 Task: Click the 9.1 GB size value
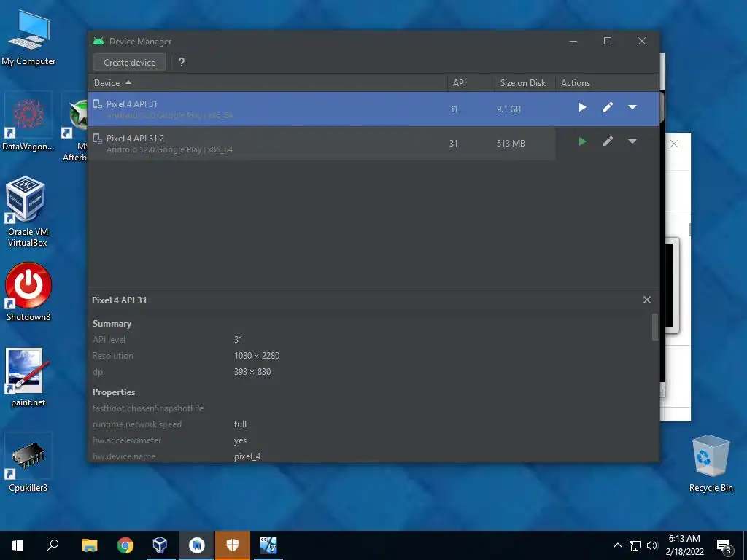(508, 109)
